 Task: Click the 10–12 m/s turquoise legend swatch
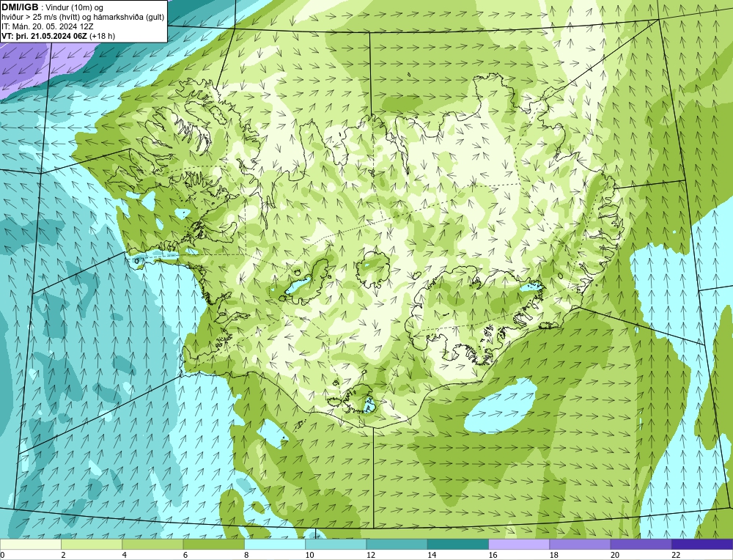click(x=336, y=544)
